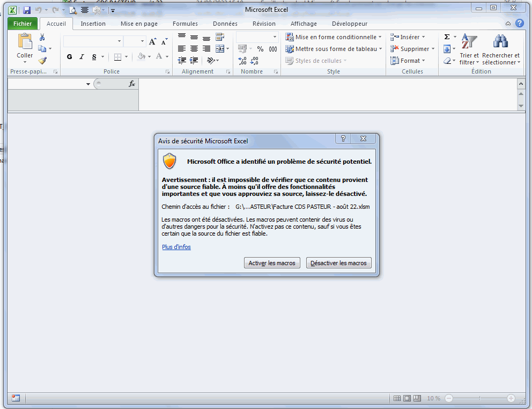Align text to bottom
Image resolution: width=532 pixels, height=409 pixels.
point(206,38)
